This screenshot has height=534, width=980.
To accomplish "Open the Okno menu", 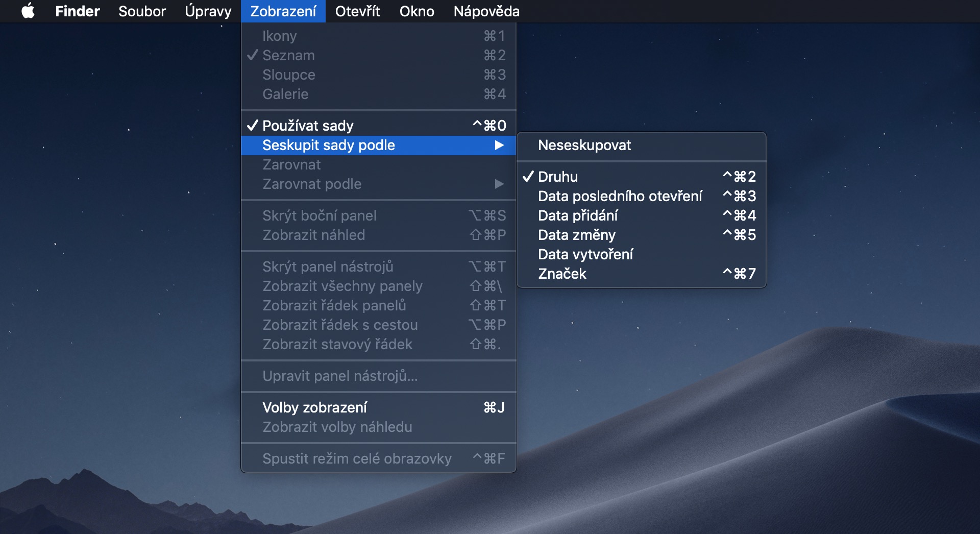I will click(x=416, y=11).
